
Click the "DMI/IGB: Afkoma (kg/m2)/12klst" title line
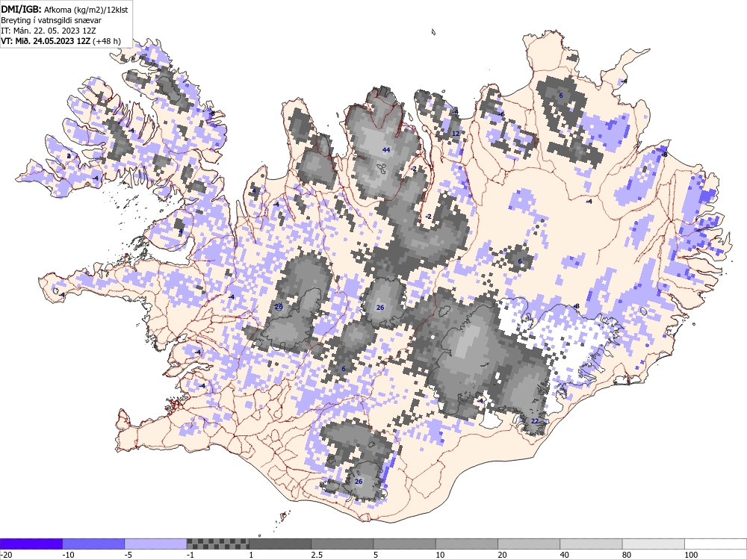[x=64, y=10]
